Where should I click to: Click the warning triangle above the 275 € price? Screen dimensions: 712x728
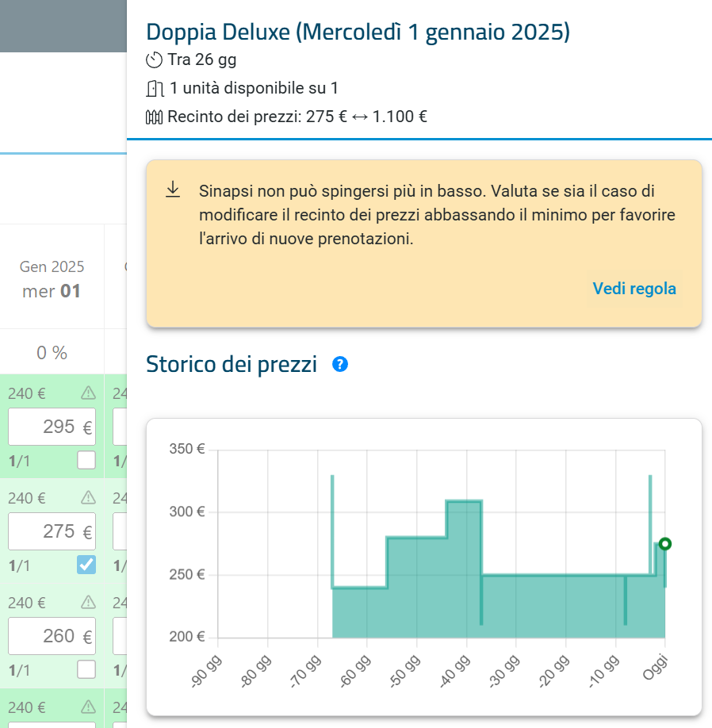tap(88, 498)
